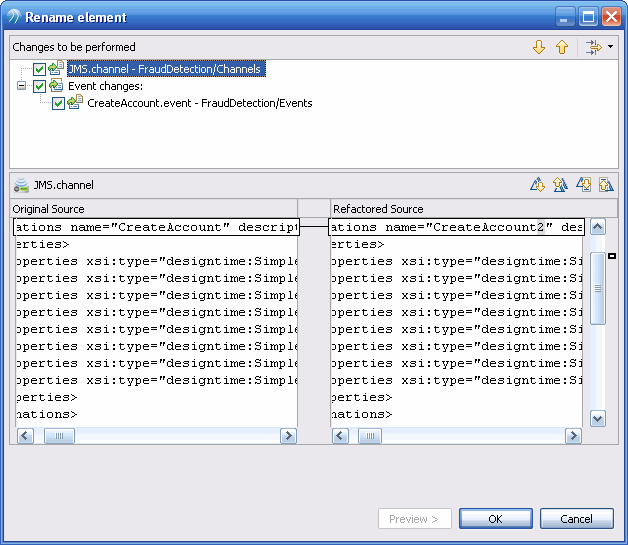Go to next change icon

point(584,185)
